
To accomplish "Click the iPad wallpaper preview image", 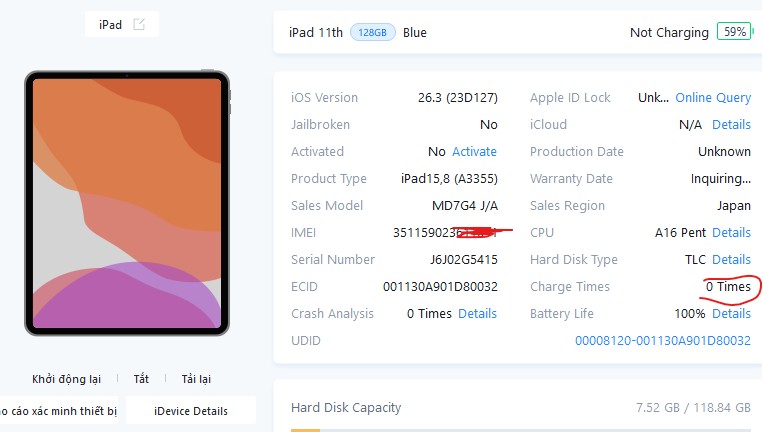I will pyautogui.click(x=127, y=203).
